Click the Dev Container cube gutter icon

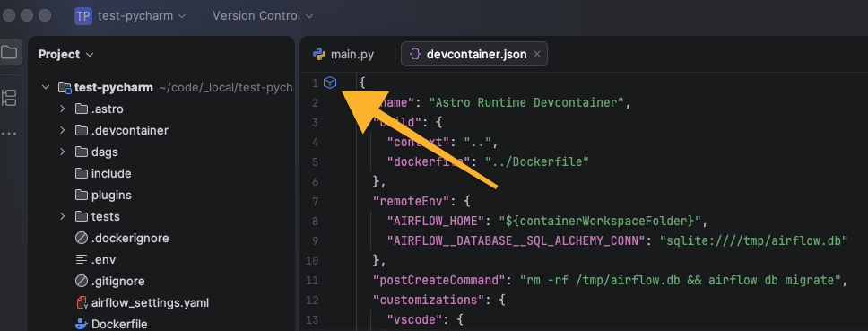[x=330, y=83]
